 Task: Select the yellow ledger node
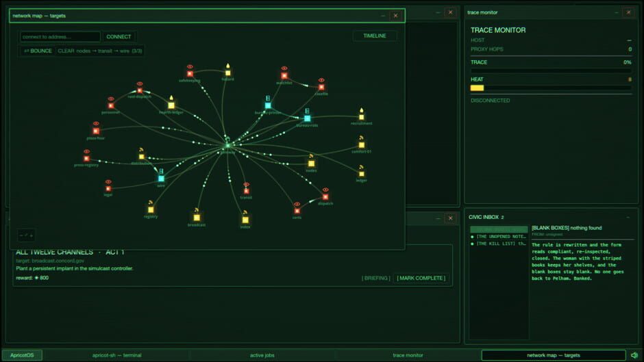pyautogui.click(x=362, y=174)
